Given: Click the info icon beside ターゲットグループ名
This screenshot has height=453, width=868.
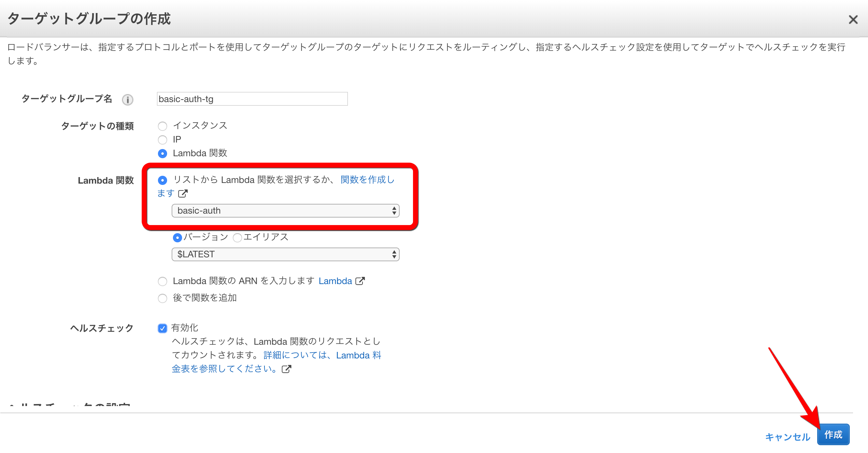Looking at the screenshot, I should 127,99.
